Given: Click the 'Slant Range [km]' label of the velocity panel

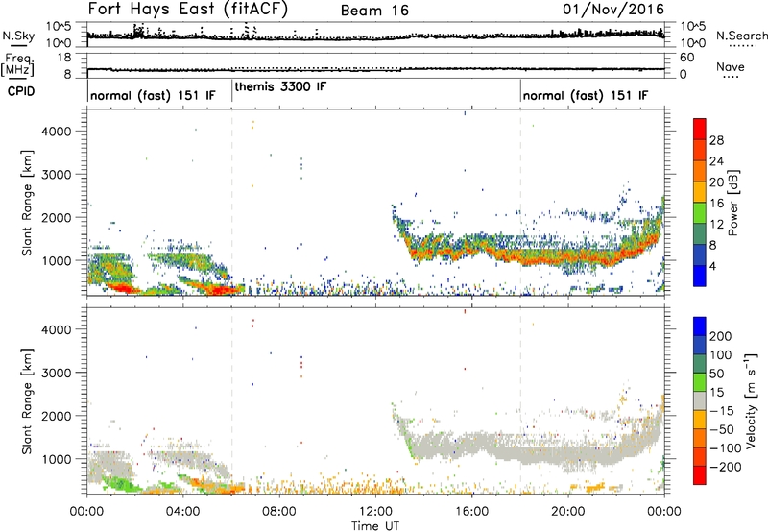Looking at the screenshot, I should (x=27, y=401).
